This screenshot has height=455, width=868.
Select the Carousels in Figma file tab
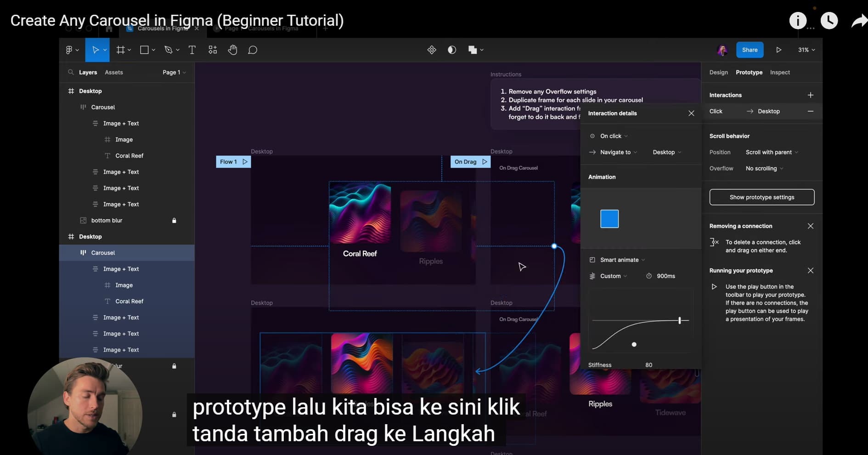click(163, 28)
